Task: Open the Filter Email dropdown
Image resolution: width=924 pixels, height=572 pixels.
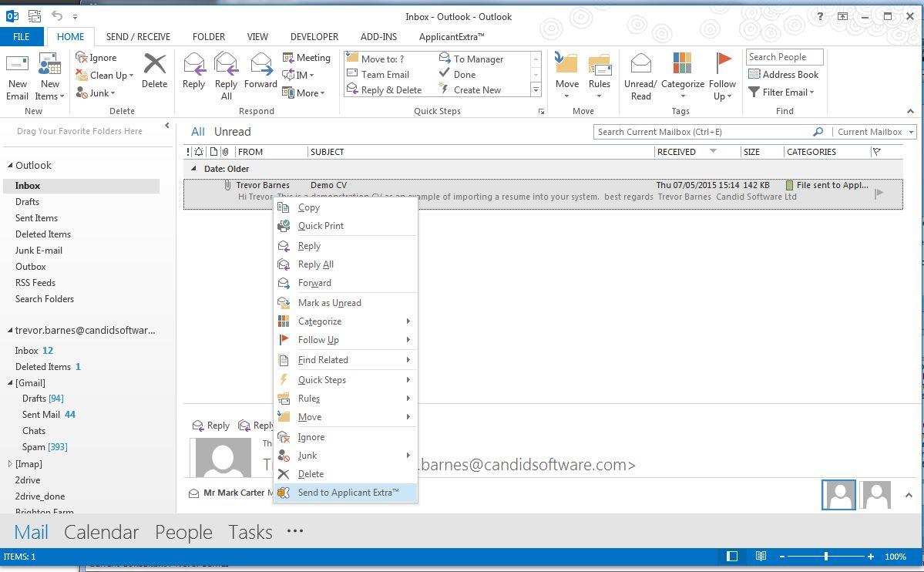Action: [781, 92]
